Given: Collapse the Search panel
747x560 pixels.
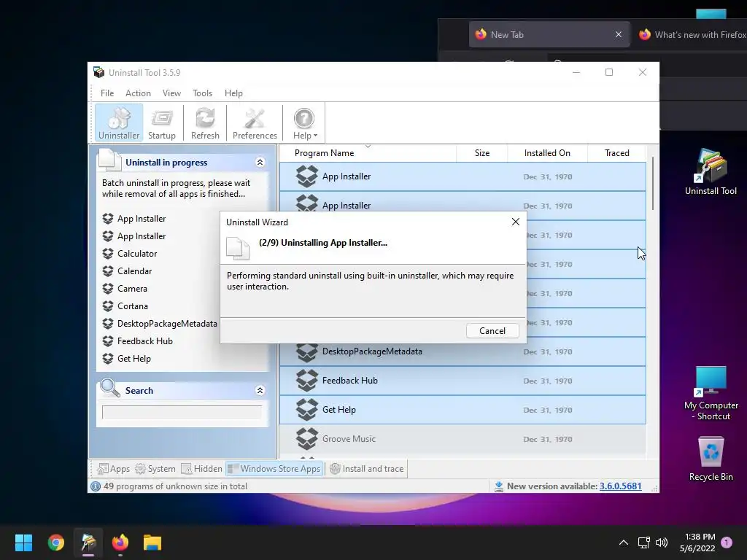Looking at the screenshot, I should coord(260,391).
